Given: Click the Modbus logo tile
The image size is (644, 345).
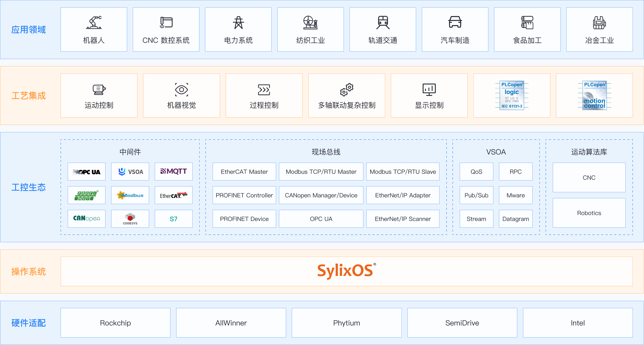Looking at the screenshot, I should 130,195.
